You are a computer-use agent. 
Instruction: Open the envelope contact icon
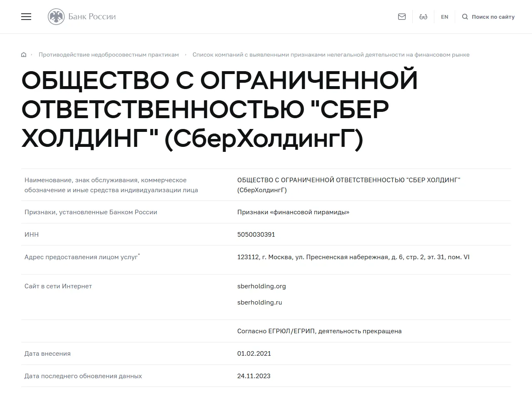pyautogui.click(x=402, y=17)
